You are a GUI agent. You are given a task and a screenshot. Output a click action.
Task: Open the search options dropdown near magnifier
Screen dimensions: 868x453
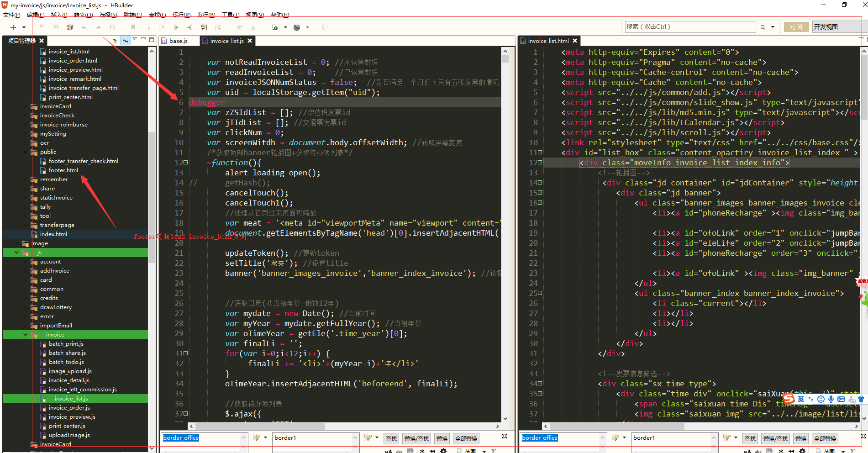pos(773,27)
